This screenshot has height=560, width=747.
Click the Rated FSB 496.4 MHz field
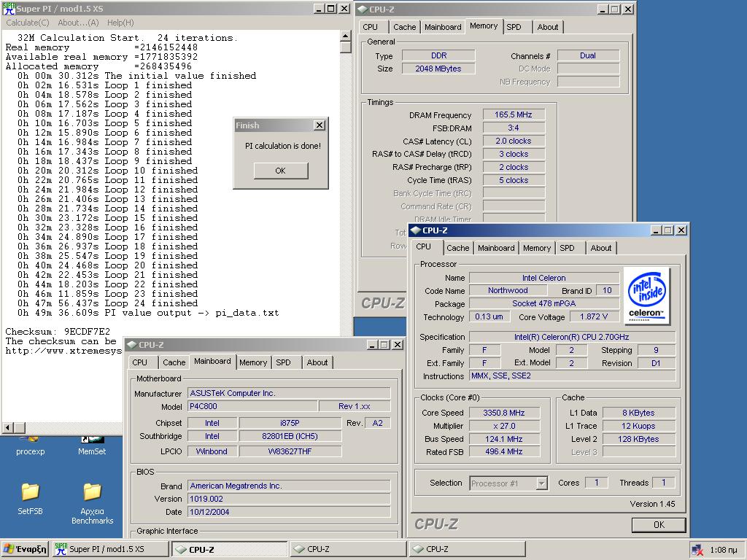pos(504,451)
